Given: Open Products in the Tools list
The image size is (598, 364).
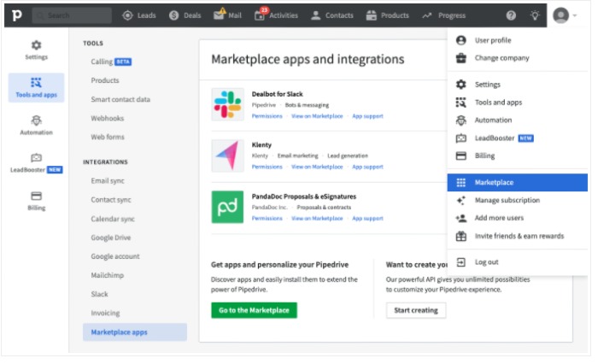Looking at the screenshot, I should pos(105,80).
